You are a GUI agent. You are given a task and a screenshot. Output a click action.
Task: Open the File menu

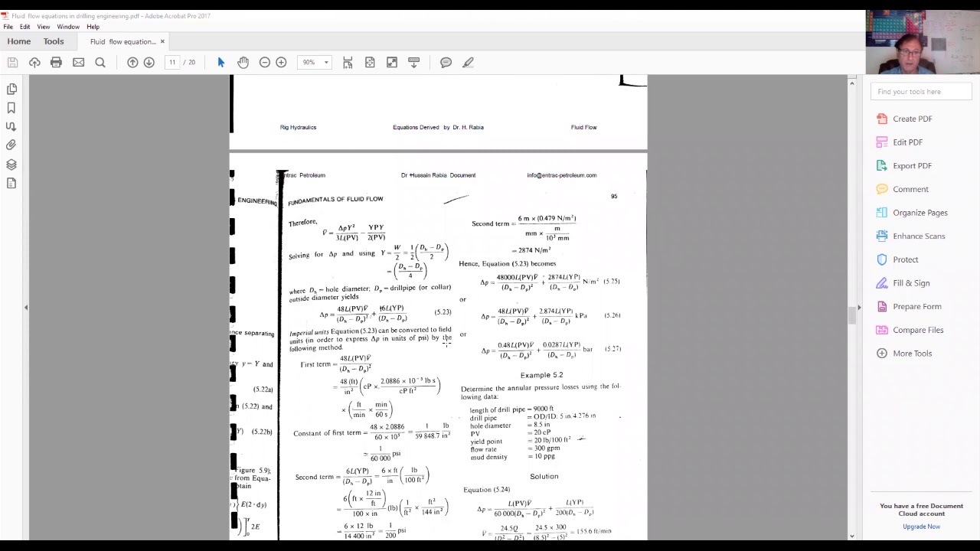click(8, 27)
